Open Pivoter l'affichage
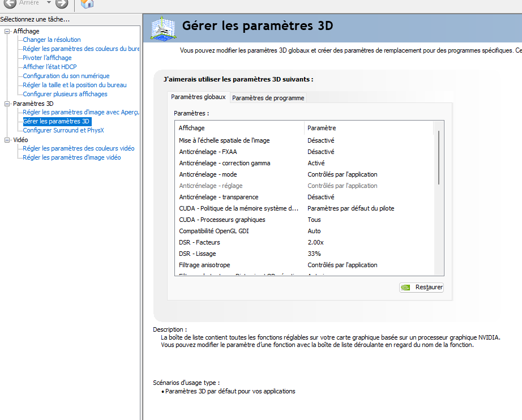Viewport: 522px width, 420px height. pos(47,58)
